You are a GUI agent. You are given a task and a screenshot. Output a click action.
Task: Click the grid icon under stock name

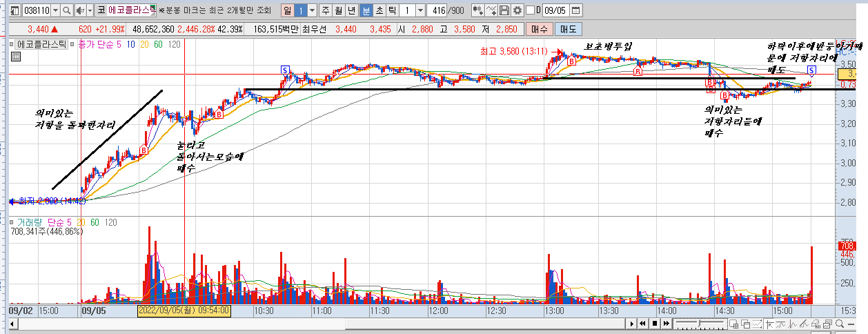coord(14,57)
